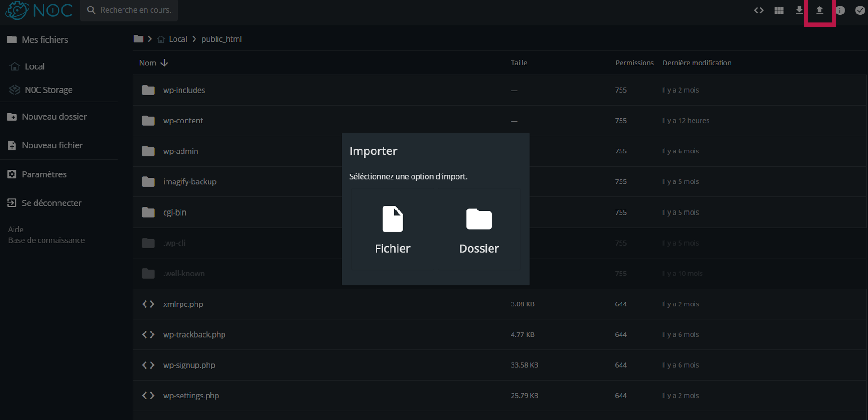Viewport: 868px width, 420px height.
Task: Click the N0C logo
Action: pyautogui.click(x=39, y=10)
